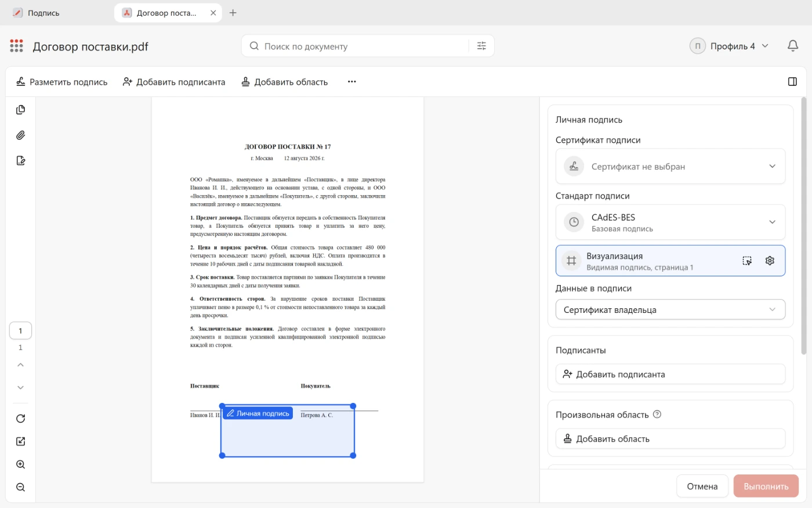
Task: Go to next page arrow
Action: tap(20, 387)
